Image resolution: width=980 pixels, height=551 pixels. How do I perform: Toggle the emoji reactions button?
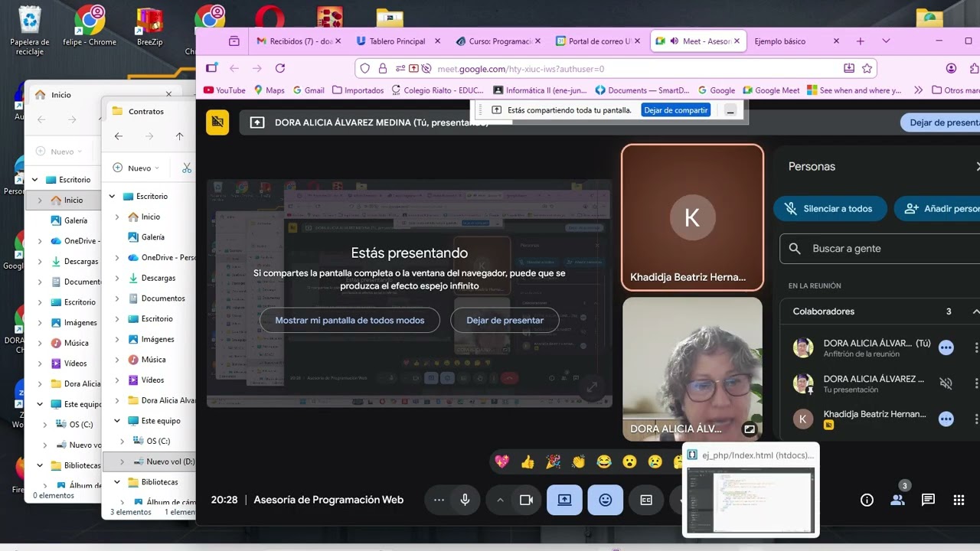point(606,500)
